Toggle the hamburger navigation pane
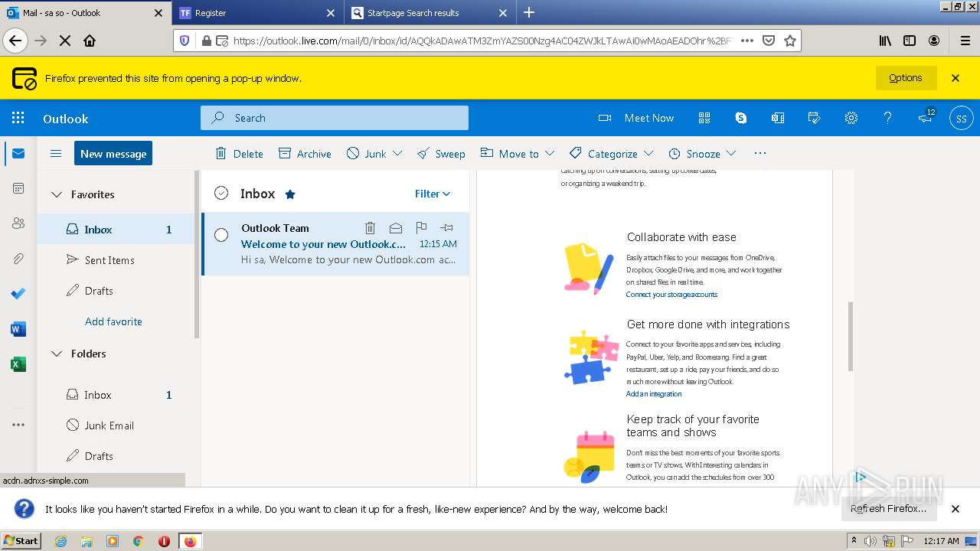This screenshot has height=551, width=980. click(56, 153)
